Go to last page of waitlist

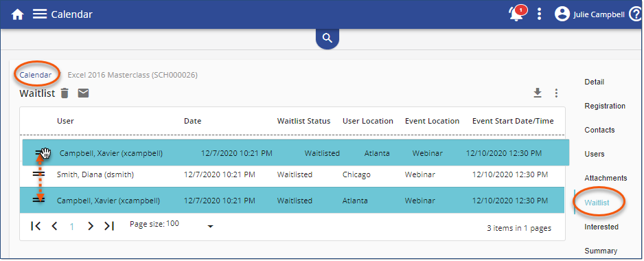[x=109, y=226]
